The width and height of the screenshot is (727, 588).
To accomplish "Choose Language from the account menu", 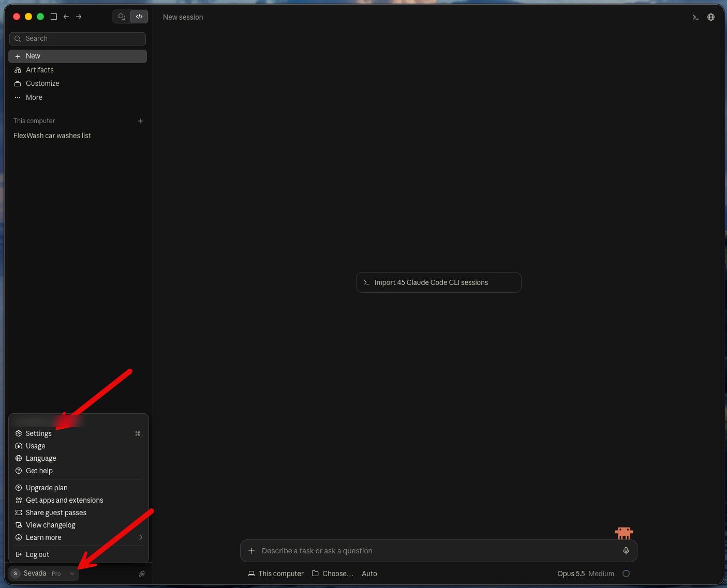I will pyautogui.click(x=79, y=458).
